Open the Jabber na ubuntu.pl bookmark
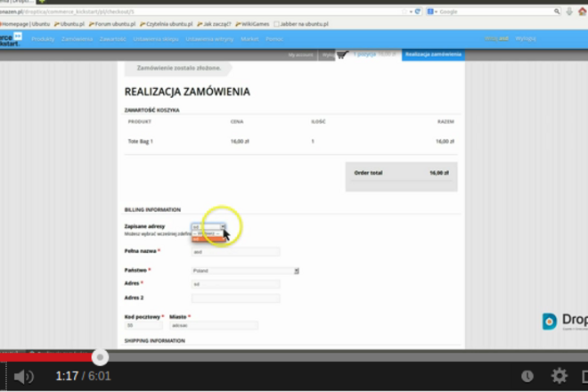The height and width of the screenshot is (392, 588). point(301,24)
